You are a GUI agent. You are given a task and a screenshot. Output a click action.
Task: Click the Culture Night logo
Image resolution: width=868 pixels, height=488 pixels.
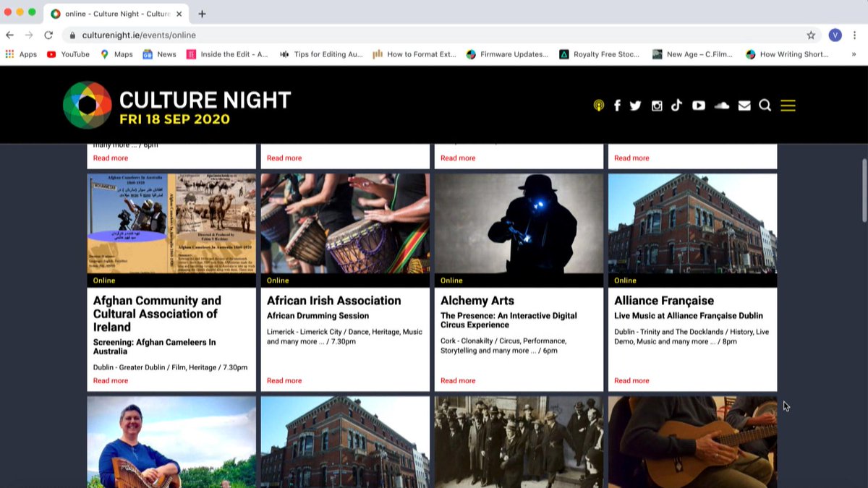[x=177, y=106]
